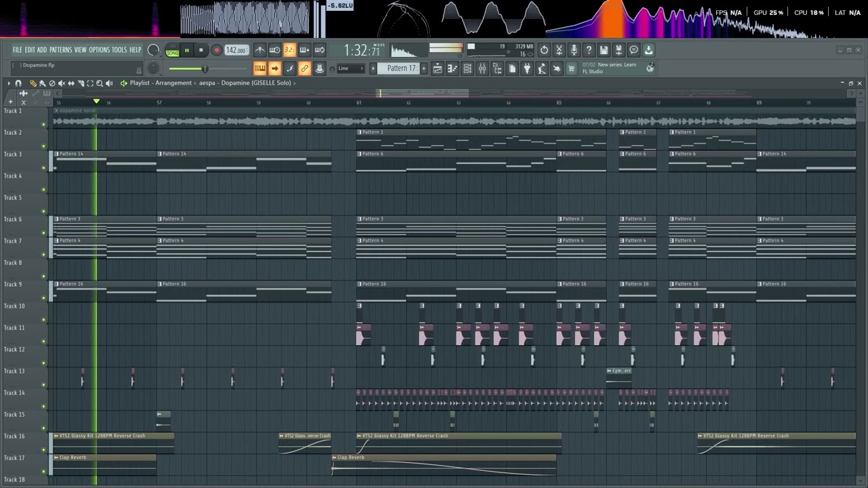This screenshot has width=868, height=488.
Task: Open the Line snap dropdown
Action: 351,68
